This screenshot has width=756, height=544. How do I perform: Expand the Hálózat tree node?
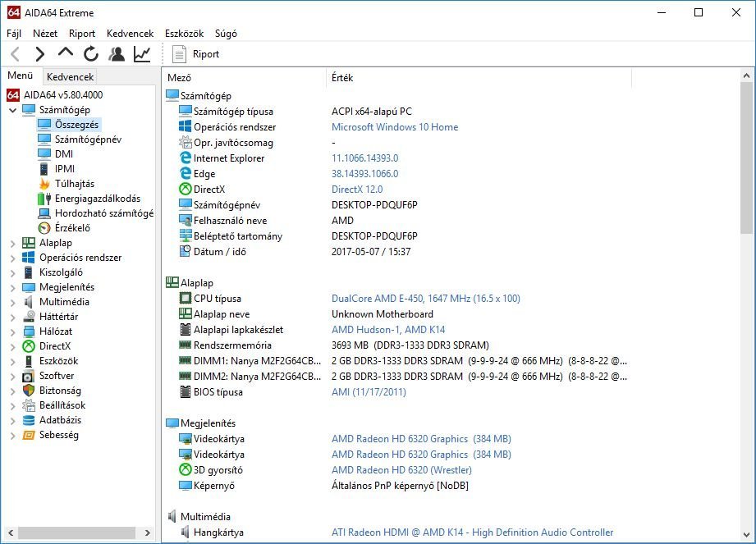coord(12,332)
